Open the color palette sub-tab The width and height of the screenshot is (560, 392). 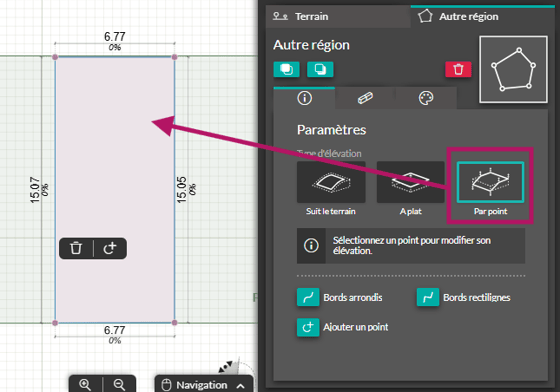(426, 98)
